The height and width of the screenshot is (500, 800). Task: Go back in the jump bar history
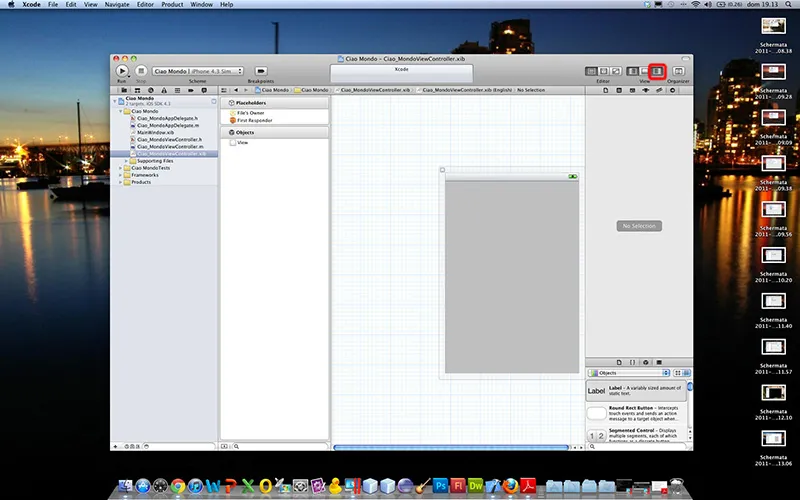click(236, 90)
